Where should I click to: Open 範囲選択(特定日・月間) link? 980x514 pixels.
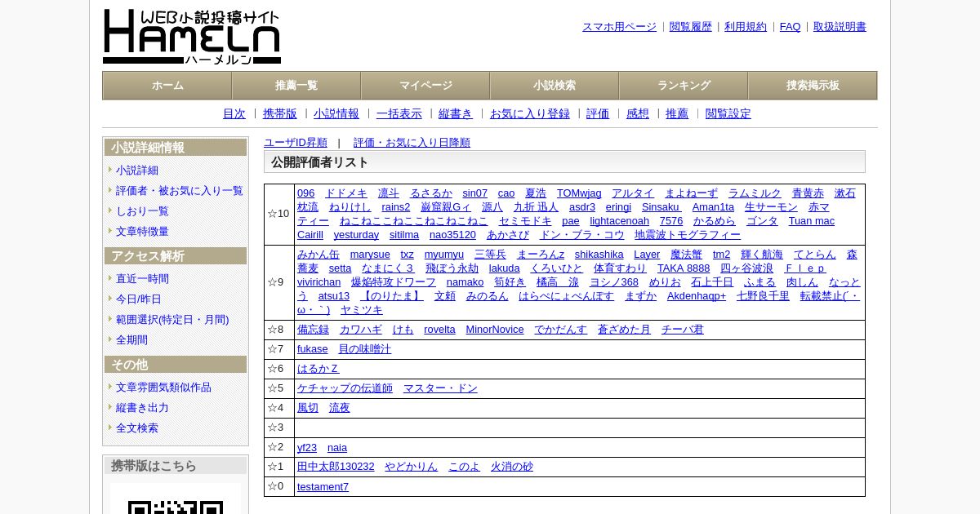(172, 320)
